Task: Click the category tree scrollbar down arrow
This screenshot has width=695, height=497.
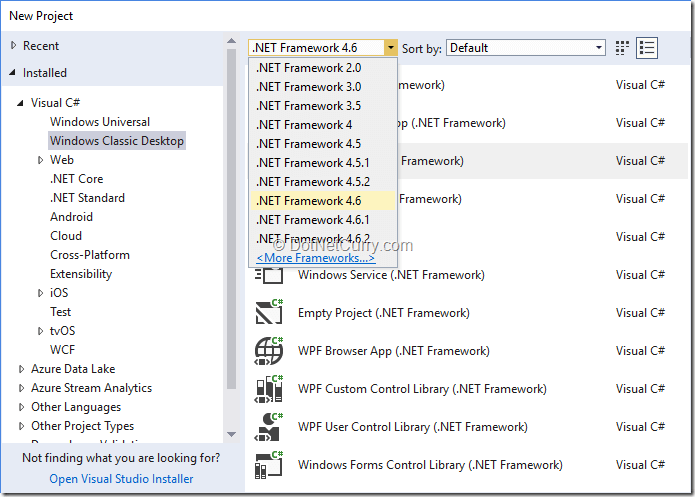Action: [x=231, y=434]
